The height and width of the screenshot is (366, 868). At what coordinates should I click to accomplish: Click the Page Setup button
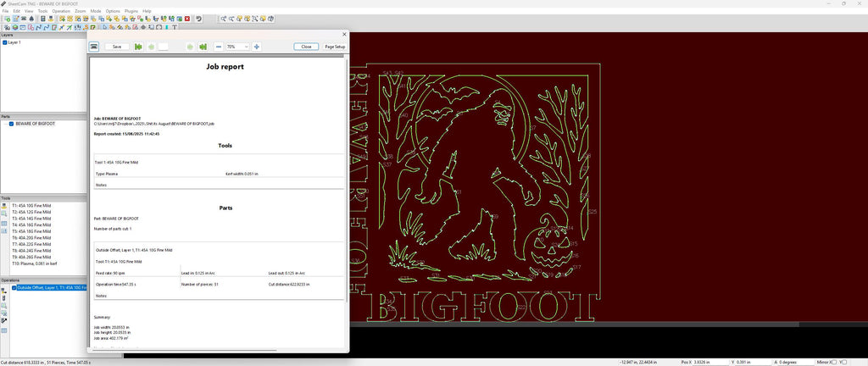tap(335, 47)
